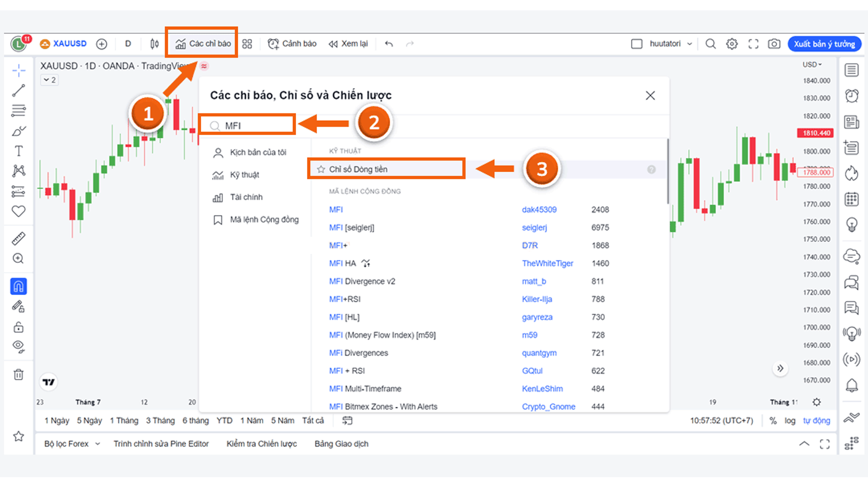Select the trend line drawing tool
The height and width of the screenshot is (488, 868).
click(19, 90)
